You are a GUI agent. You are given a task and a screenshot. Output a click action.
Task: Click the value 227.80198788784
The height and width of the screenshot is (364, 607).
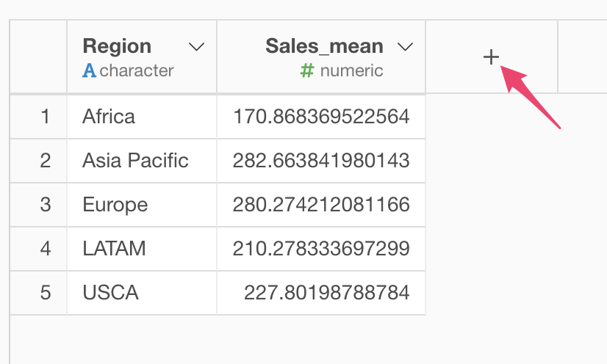tap(327, 293)
